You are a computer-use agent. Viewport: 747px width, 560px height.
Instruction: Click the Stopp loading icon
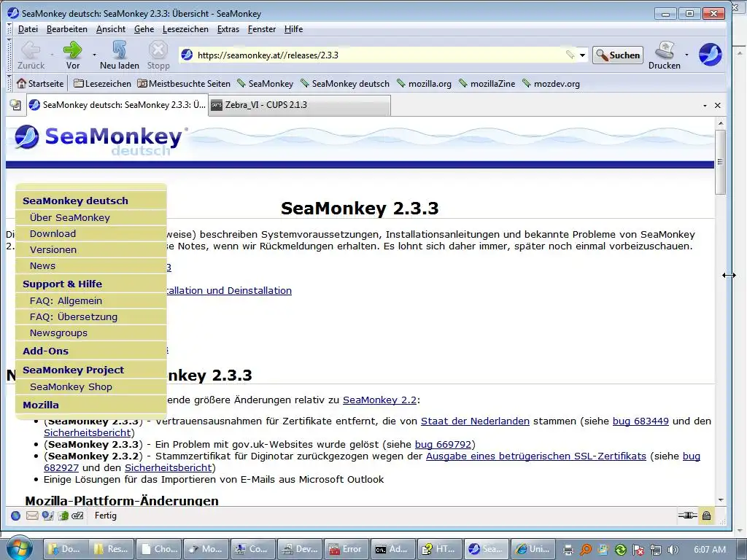pyautogui.click(x=158, y=55)
